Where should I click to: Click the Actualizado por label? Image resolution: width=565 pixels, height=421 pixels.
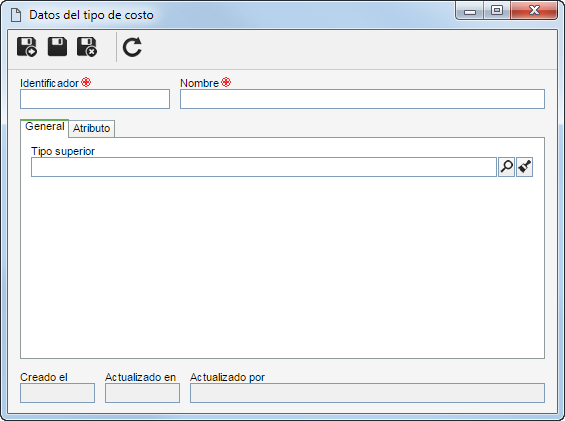tap(227, 377)
